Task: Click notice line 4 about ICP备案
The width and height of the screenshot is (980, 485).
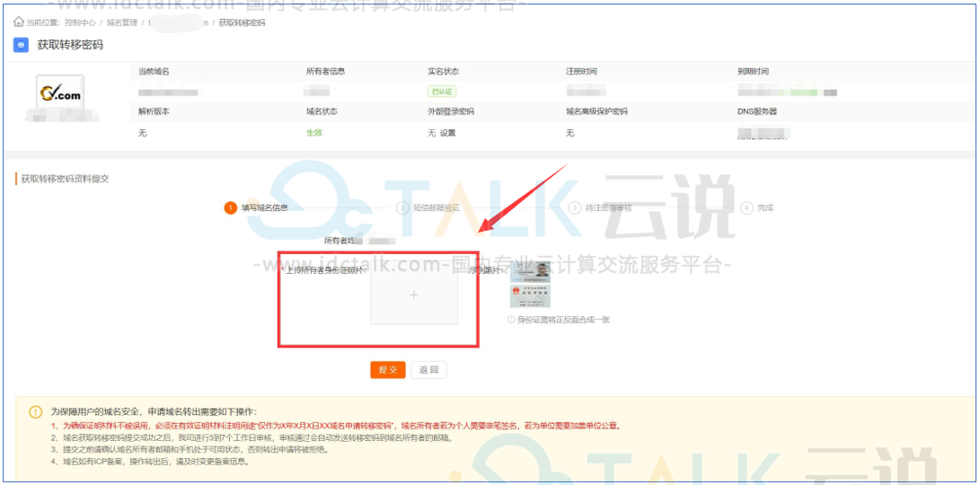Action: pyautogui.click(x=149, y=463)
